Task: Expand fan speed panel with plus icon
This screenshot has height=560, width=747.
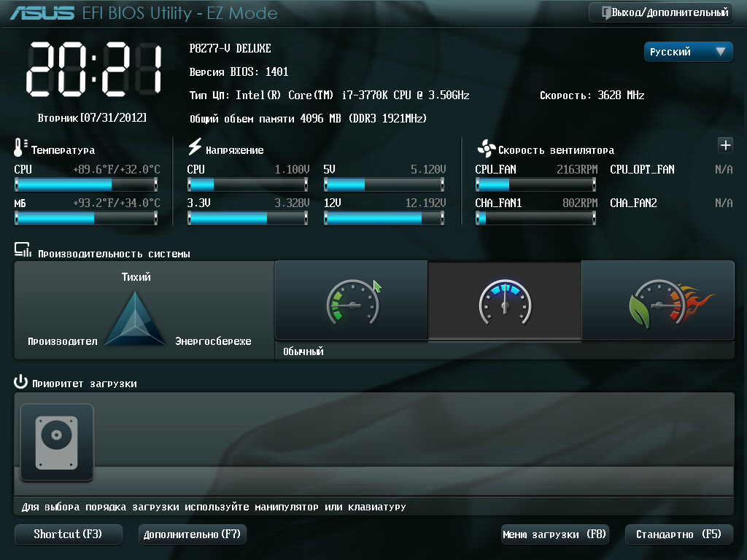Action: [726, 145]
